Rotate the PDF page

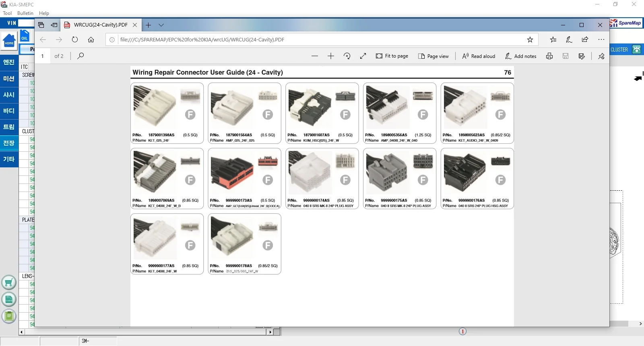click(347, 56)
